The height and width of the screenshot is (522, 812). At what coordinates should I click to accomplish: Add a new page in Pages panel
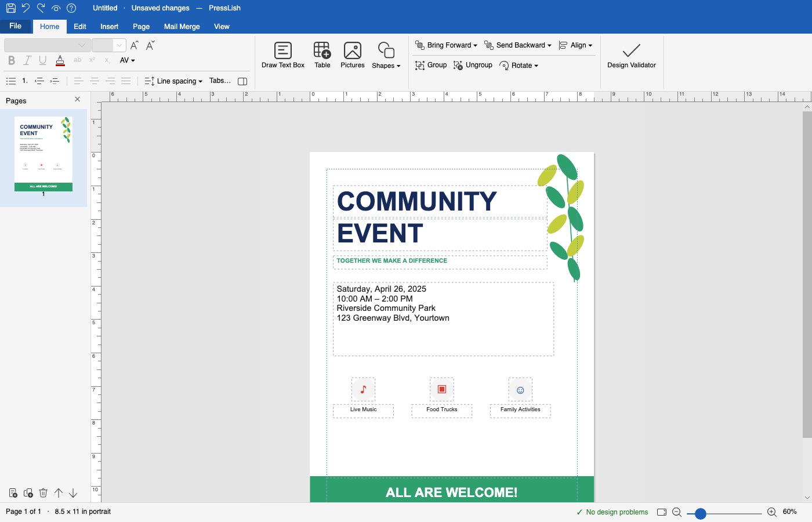coord(13,493)
